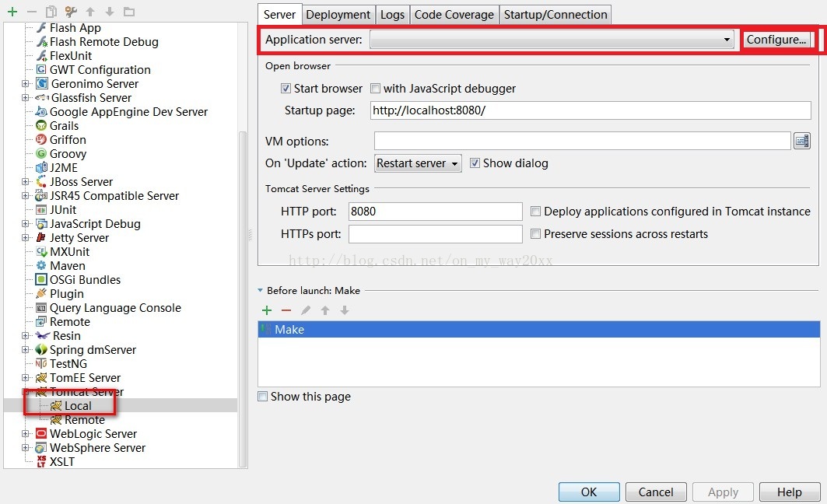This screenshot has width=827, height=504.
Task: Collapse Before launch: Make section
Action: click(x=260, y=290)
